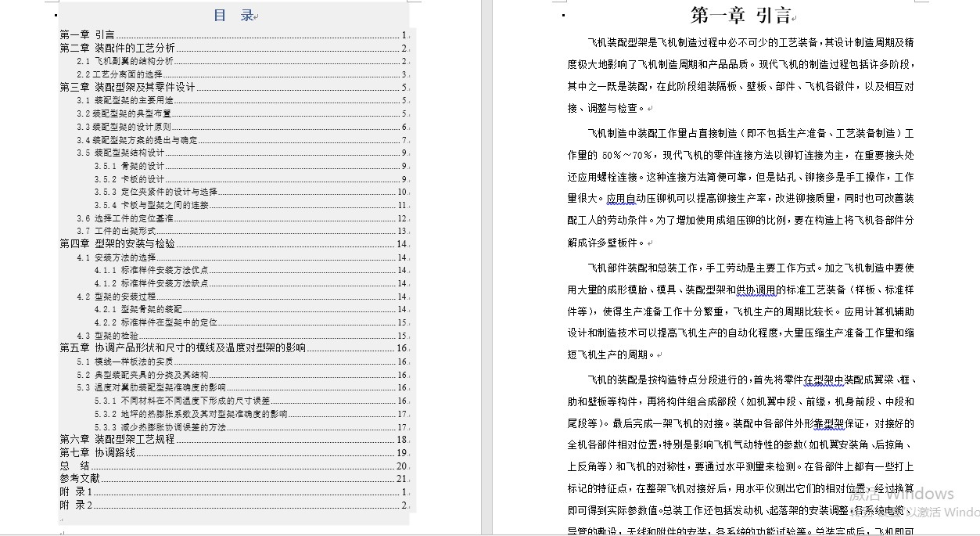Click paragraph starting 飞机的装配是按构造特点分段进行的

coord(741,456)
